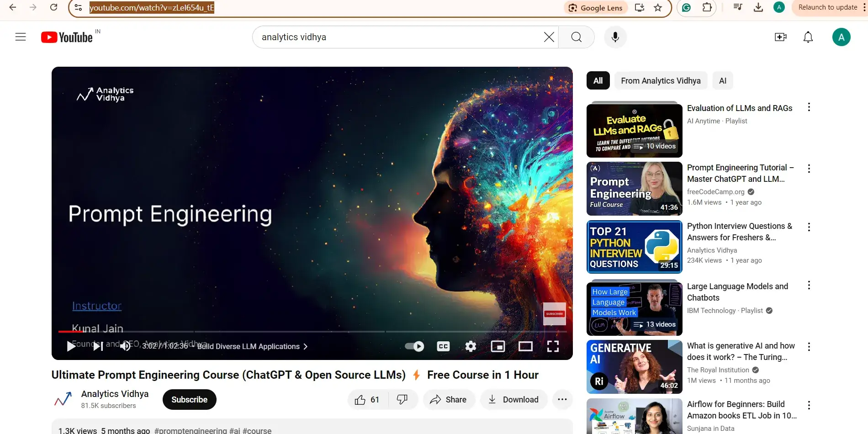Open the Analytics Vidhya channel name link
868x434 pixels.
pos(115,394)
